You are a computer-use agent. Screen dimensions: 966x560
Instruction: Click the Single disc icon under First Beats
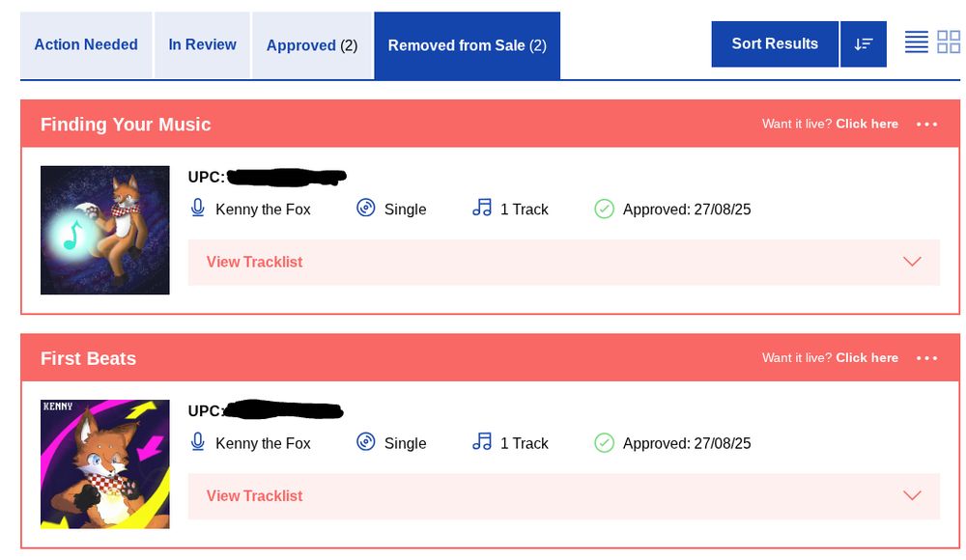tap(365, 443)
